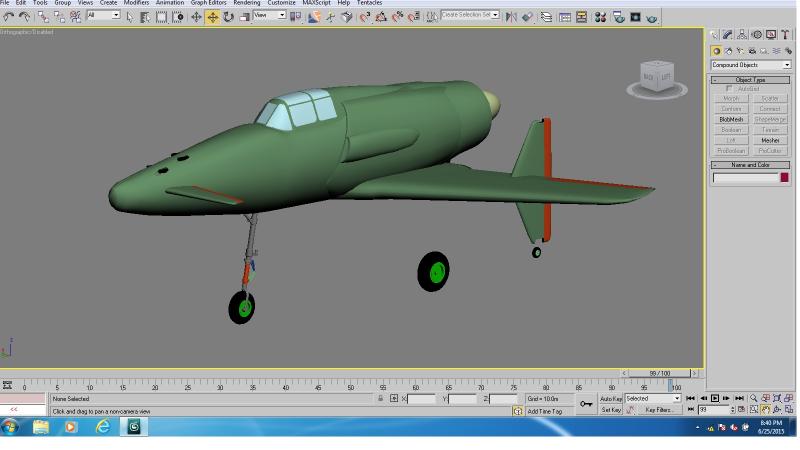Screen dimensions: 800x450
Task: Switch to the Display command panel tab
Action: pos(771,35)
